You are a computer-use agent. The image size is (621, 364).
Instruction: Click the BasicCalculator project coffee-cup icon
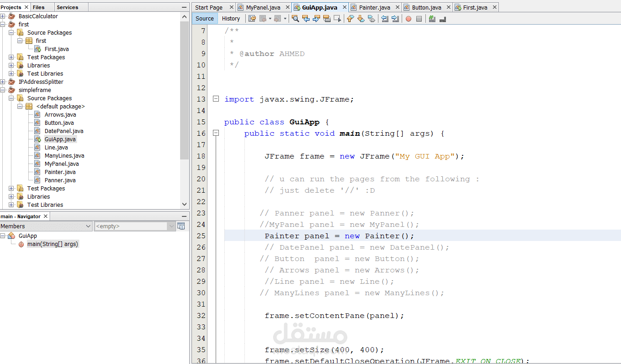click(12, 16)
